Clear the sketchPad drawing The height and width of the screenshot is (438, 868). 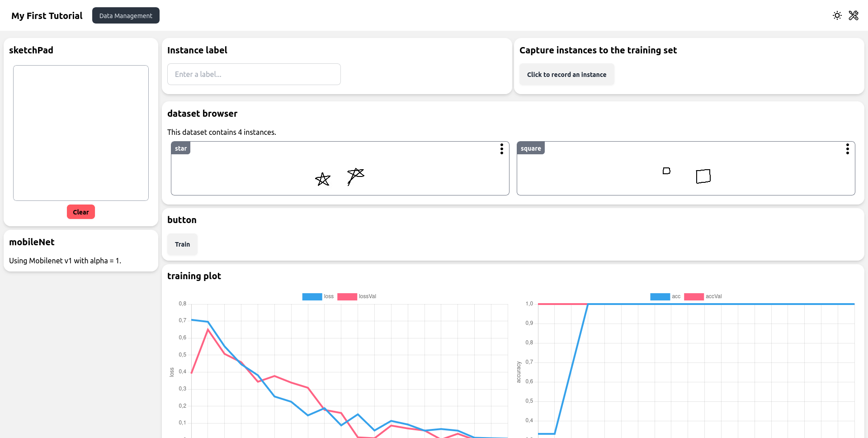(81, 212)
